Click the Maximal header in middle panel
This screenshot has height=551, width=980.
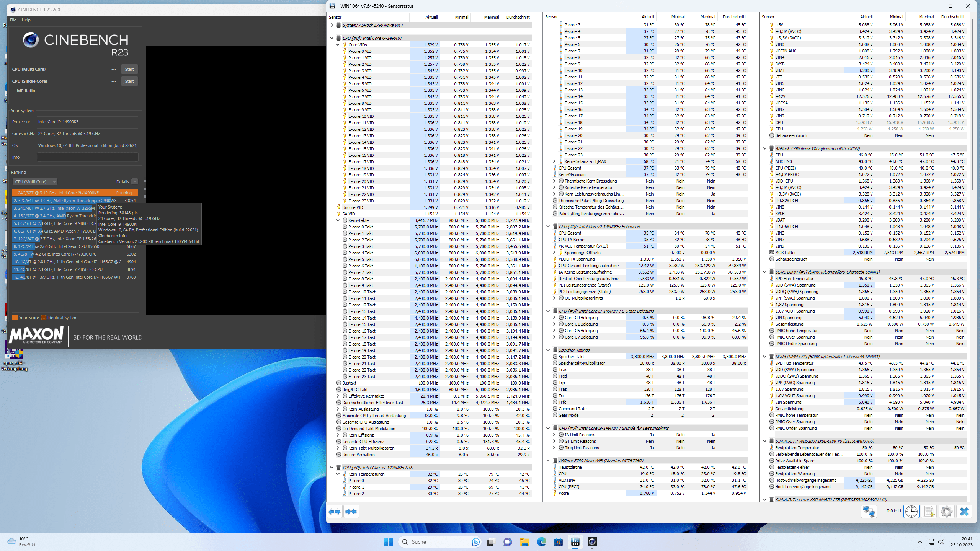702,17
